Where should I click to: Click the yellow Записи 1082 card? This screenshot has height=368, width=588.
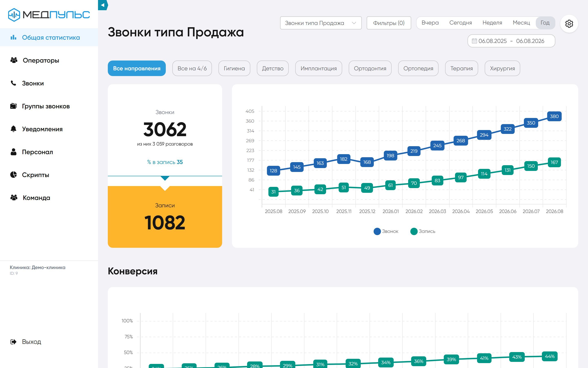[x=165, y=217]
